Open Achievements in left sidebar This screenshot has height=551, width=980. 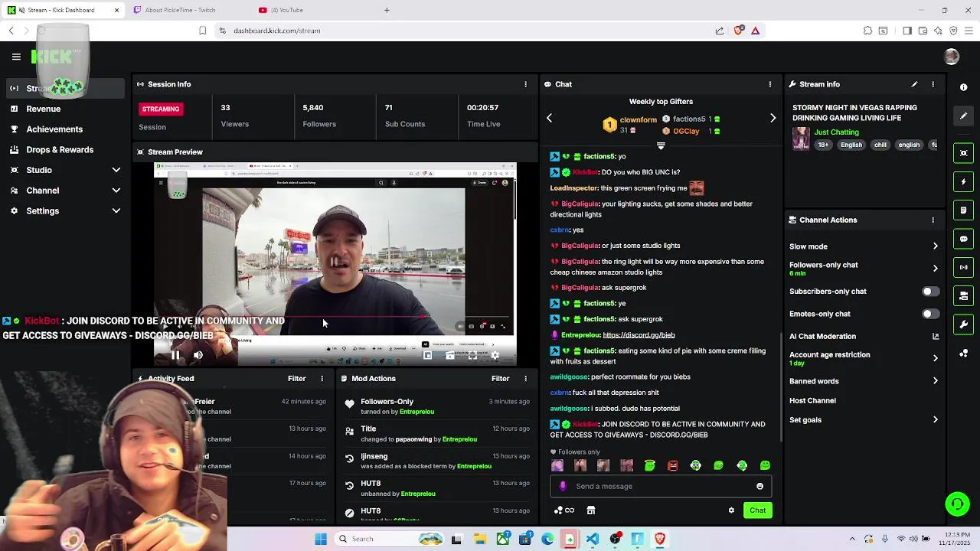point(54,129)
